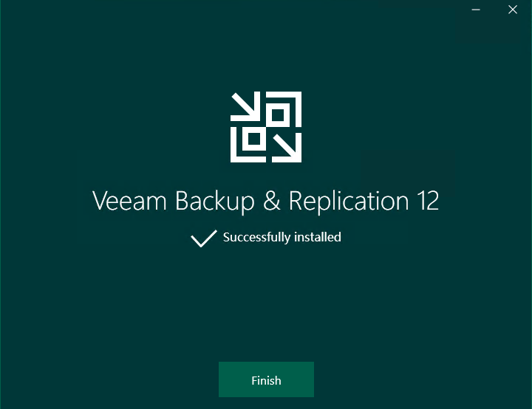
Task: Select the top arrow in the Veeam logo
Action: point(245,106)
